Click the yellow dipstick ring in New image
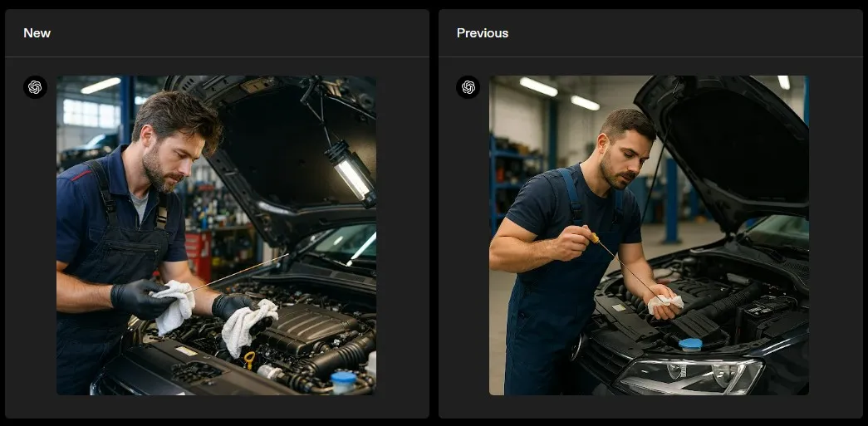The height and width of the screenshot is (426, 868). coord(249,359)
